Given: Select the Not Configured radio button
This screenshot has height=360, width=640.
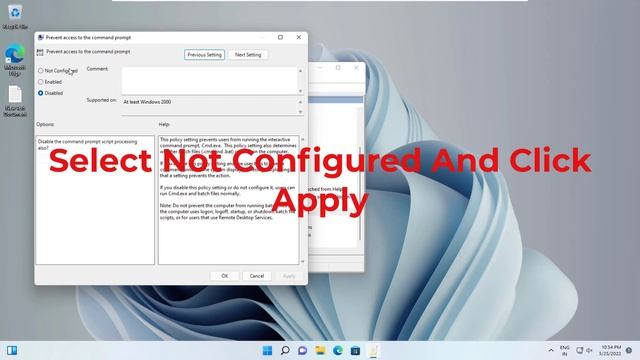Looking at the screenshot, I should click(x=40, y=71).
